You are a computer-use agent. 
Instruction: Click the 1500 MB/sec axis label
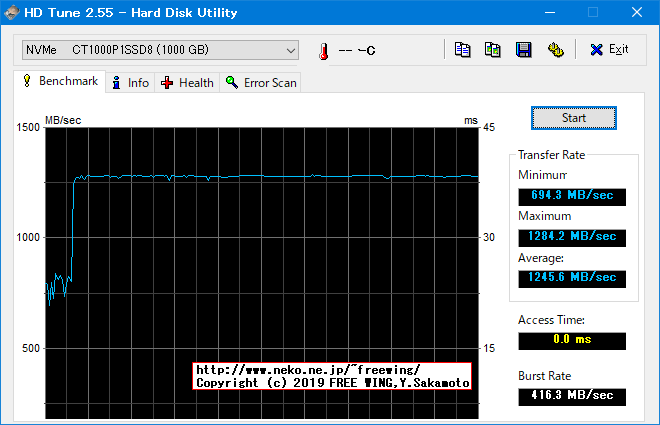point(28,127)
